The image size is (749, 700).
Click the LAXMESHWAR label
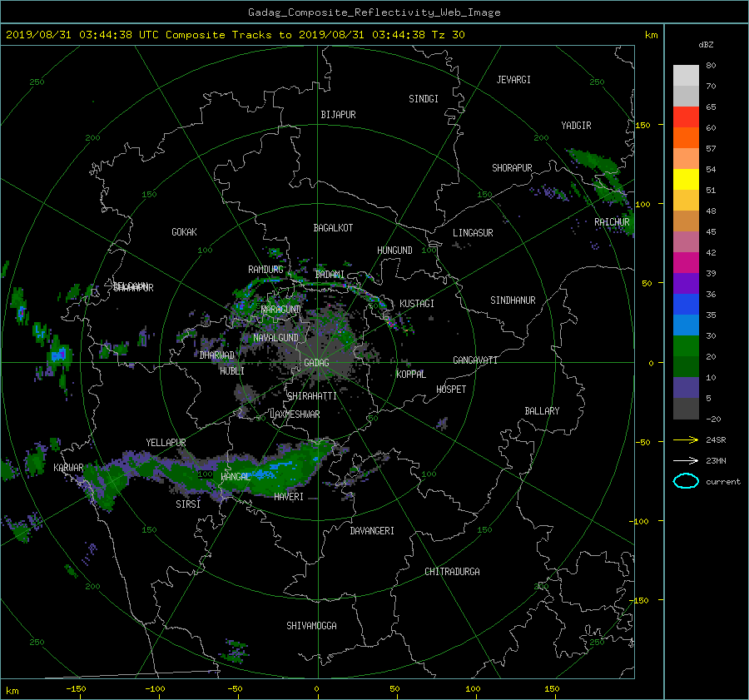click(x=295, y=415)
